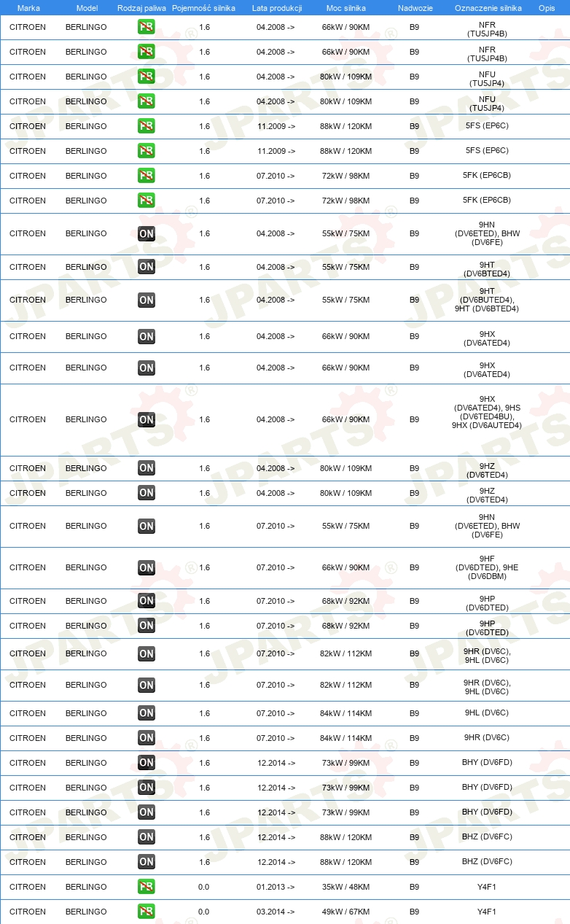Click the ON icon in the 07.2010 55kW / 75KM row
570x924 pixels.
(147, 526)
